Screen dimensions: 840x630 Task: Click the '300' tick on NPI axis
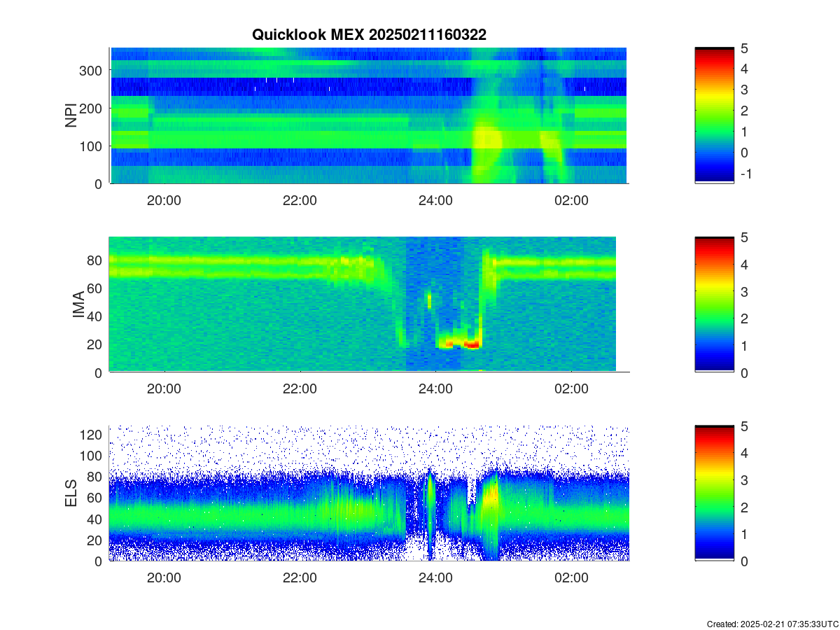point(92,71)
